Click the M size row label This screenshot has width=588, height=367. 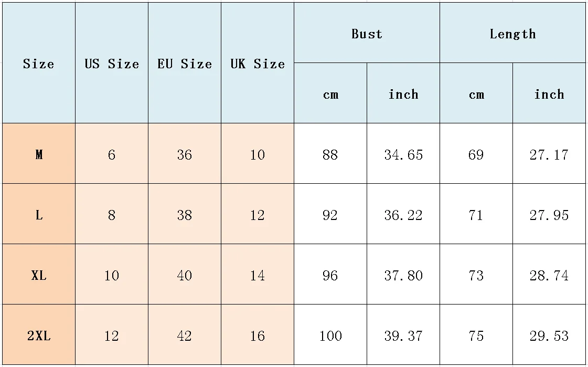point(39,153)
